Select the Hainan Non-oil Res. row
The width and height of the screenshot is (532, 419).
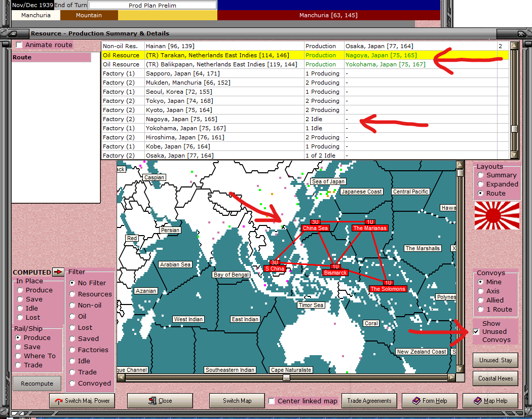point(305,46)
